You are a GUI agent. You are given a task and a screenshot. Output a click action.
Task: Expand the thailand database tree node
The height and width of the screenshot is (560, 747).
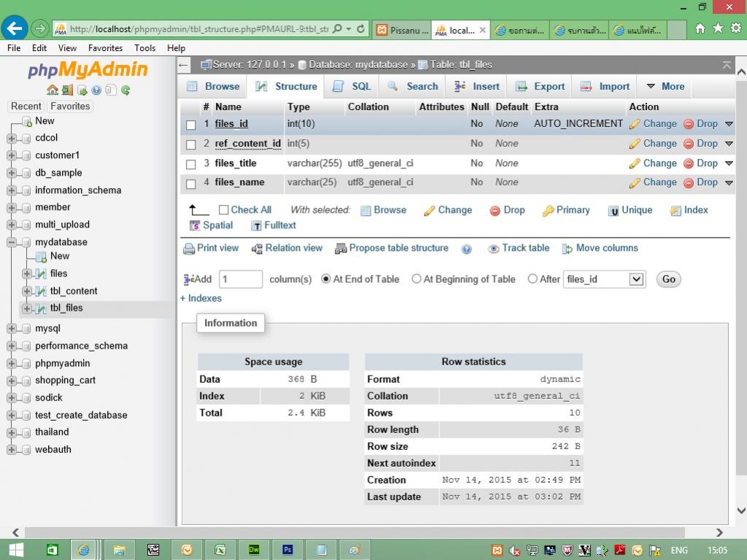point(12,432)
